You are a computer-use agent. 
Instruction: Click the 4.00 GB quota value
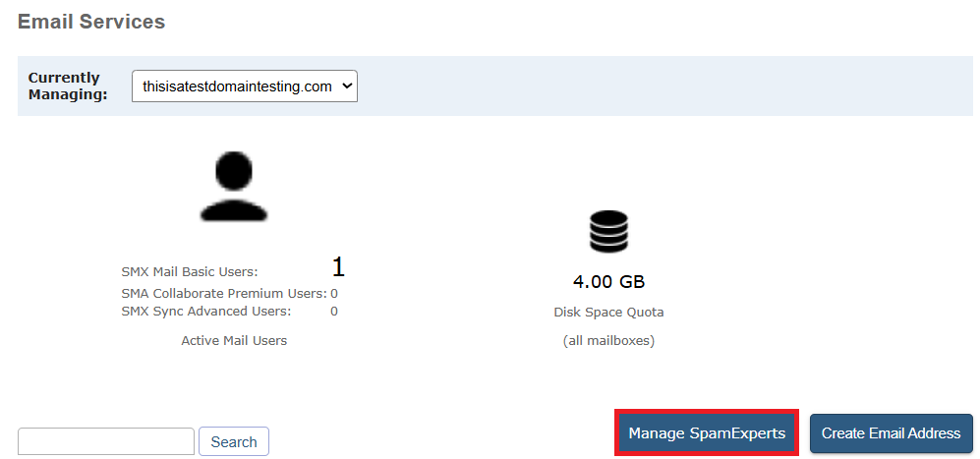point(608,282)
